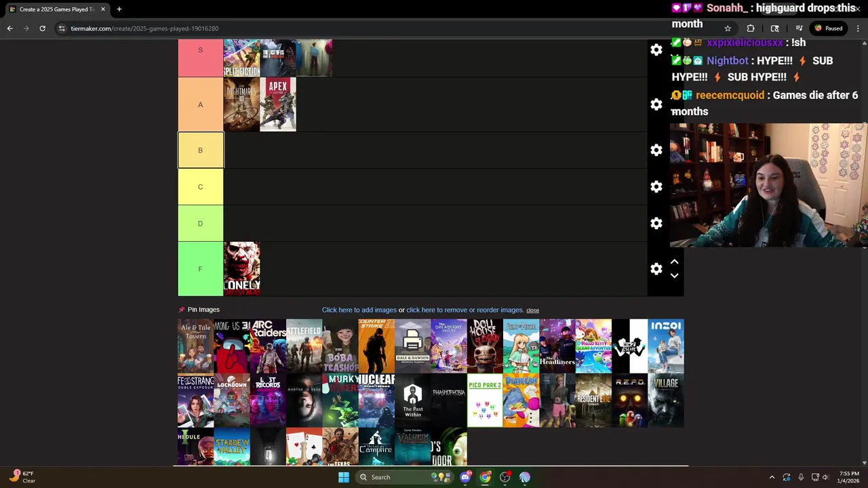Pick the inZOI thumbnail

(666, 346)
